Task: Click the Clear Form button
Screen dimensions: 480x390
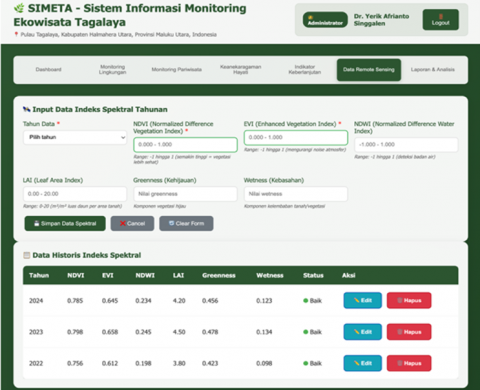Action: (186, 223)
